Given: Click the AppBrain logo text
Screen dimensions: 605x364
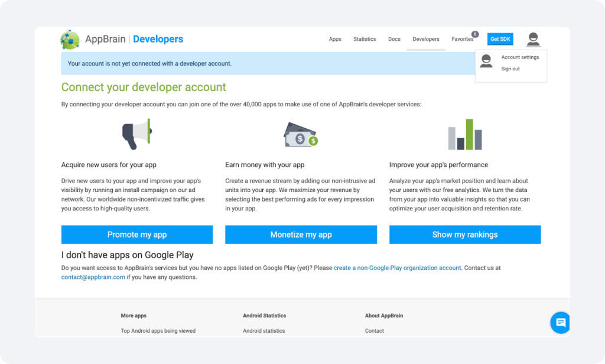Looking at the screenshot, I should tap(105, 39).
